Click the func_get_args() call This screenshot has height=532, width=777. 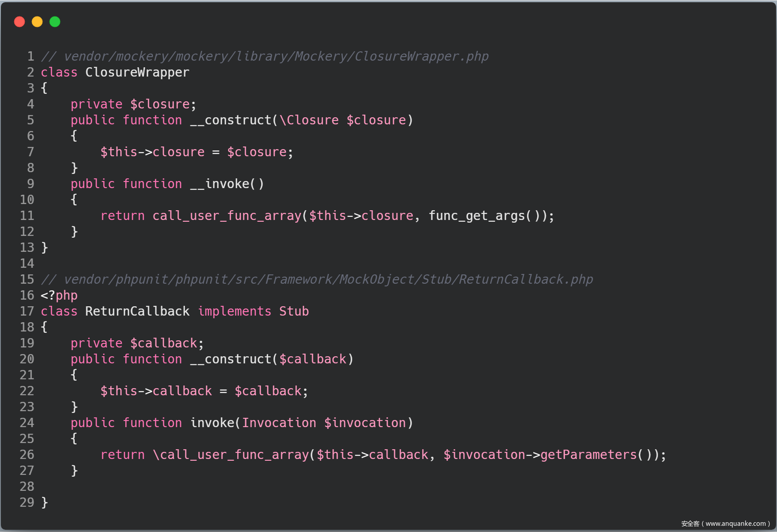(484, 216)
